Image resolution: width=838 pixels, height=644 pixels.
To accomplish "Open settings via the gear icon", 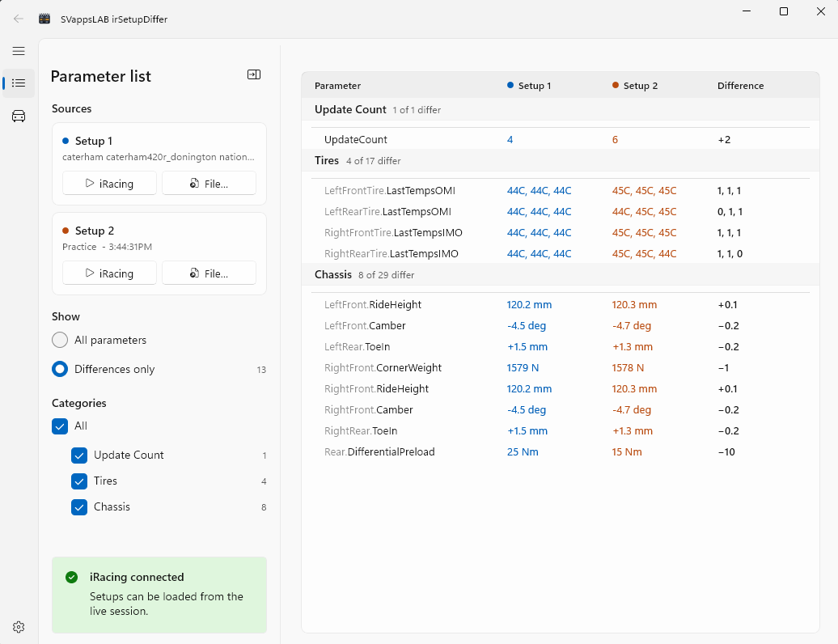I will pos(19,627).
